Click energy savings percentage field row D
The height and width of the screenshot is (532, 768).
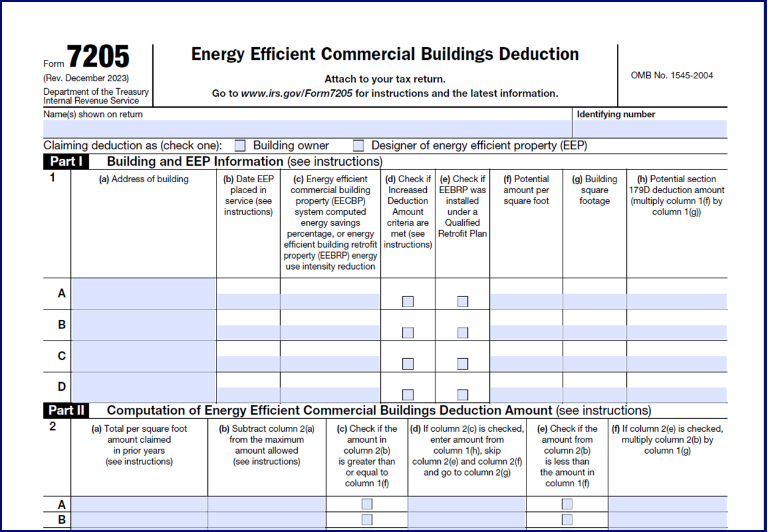(330, 395)
